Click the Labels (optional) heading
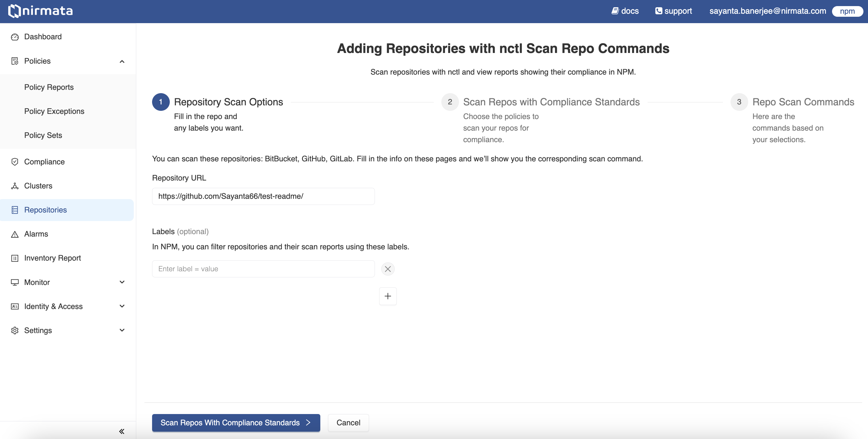This screenshot has height=439, width=868. click(x=180, y=232)
